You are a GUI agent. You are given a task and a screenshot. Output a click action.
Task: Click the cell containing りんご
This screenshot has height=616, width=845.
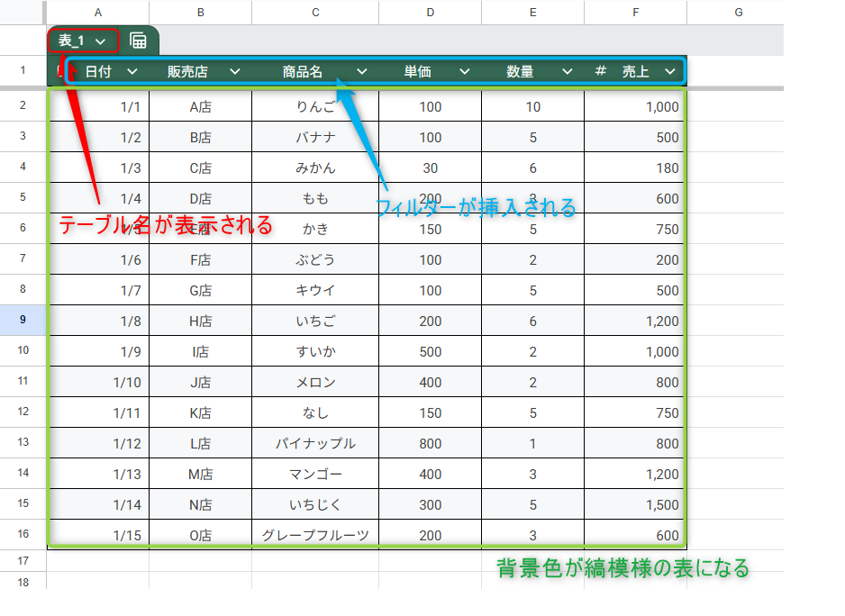pos(315,107)
